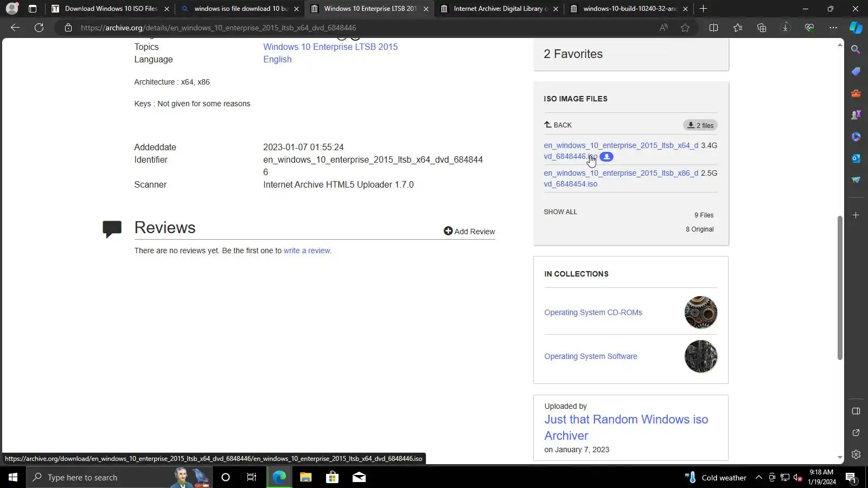Open the tab actions menu icon
The width and height of the screenshot is (868, 488).
point(33,9)
